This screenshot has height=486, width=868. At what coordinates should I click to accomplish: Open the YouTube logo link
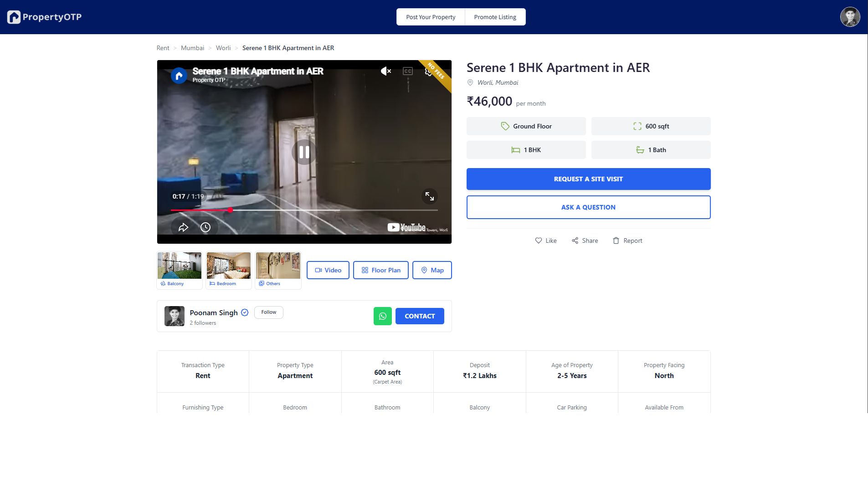pos(406,227)
